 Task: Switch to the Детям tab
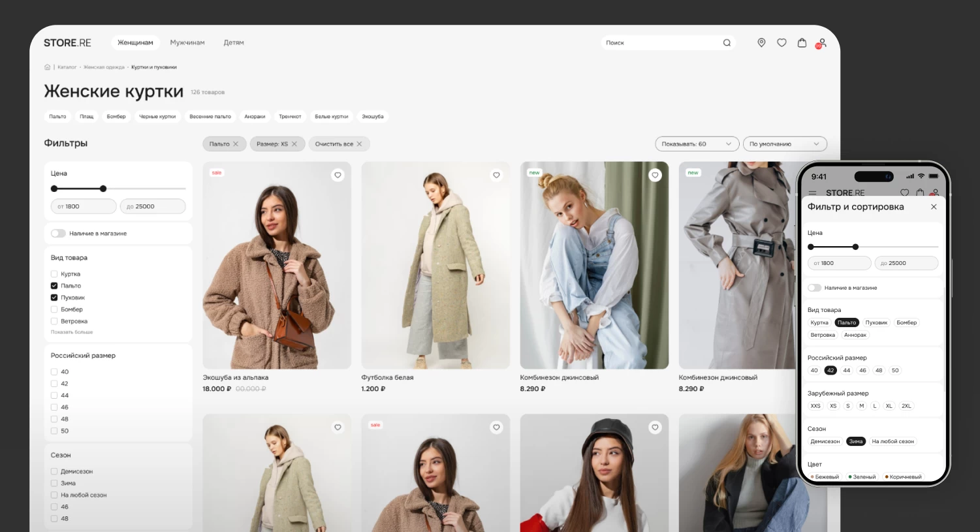[x=234, y=43]
